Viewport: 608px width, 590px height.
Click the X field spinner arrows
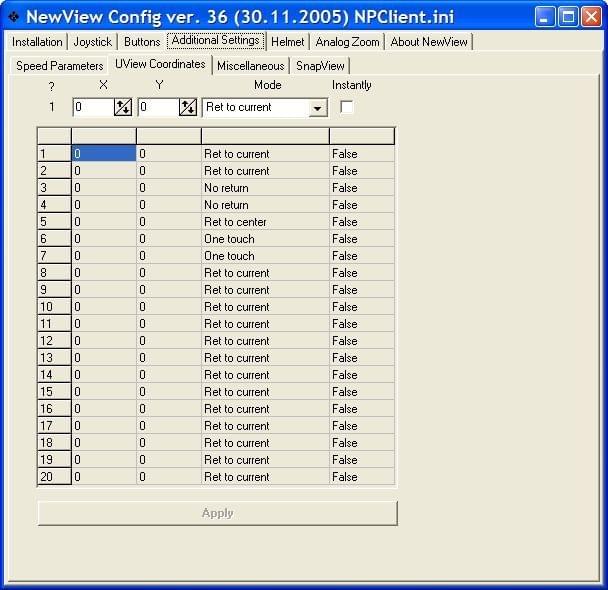(x=123, y=107)
